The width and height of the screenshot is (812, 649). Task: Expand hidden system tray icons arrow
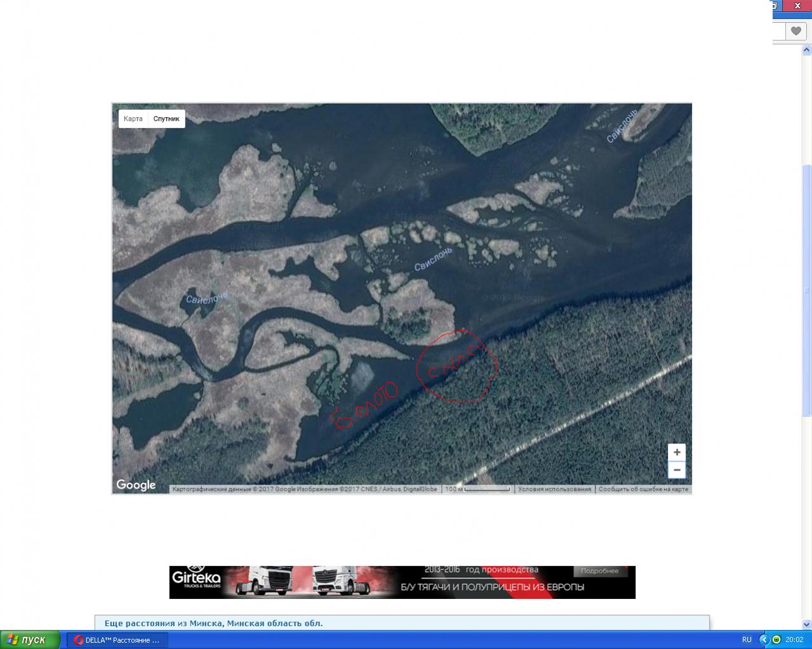point(764,639)
